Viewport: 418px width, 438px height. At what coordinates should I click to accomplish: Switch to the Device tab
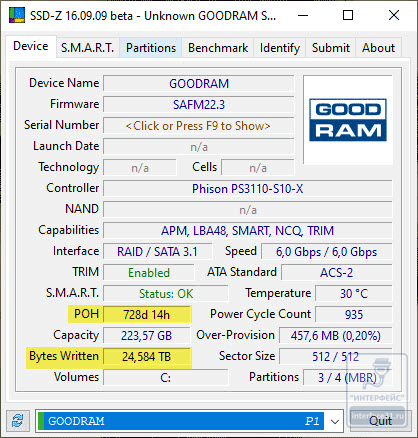(x=31, y=46)
